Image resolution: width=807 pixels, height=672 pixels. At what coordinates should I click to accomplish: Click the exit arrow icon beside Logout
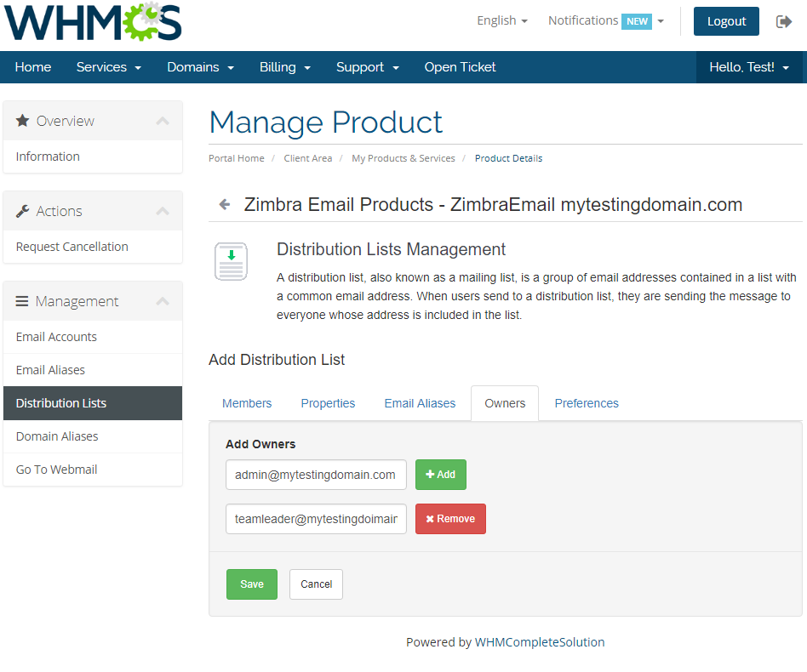tap(784, 21)
